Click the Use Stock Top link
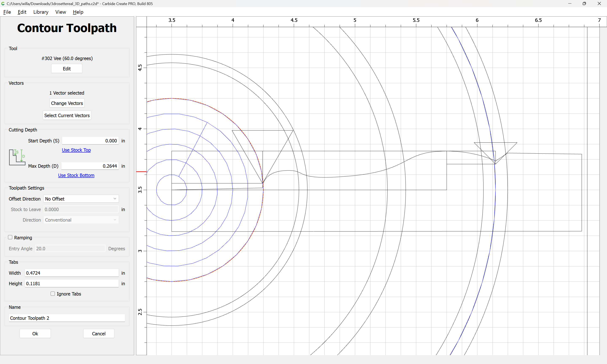This screenshot has width=607, height=364. coord(76,150)
